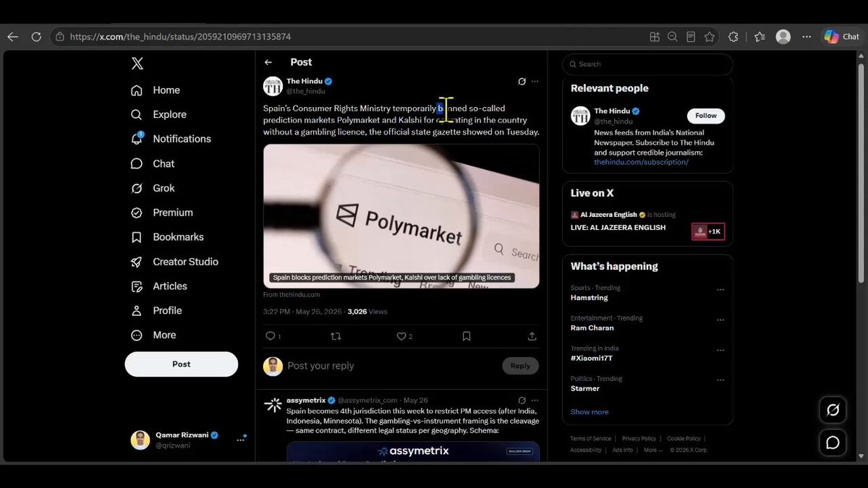Click the floating Grok button
868x488 pixels.
click(833, 411)
